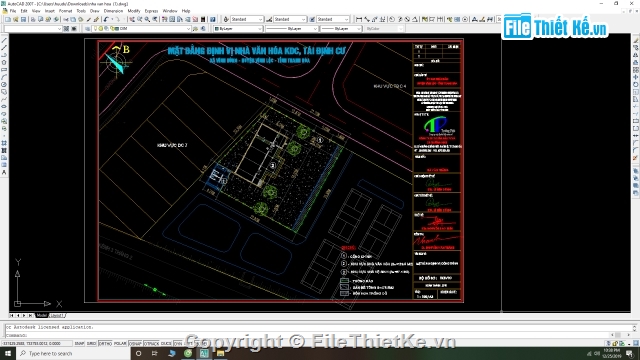Select the Multiline Text A tool
The image size is (640, 360).
tap(4, 173)
